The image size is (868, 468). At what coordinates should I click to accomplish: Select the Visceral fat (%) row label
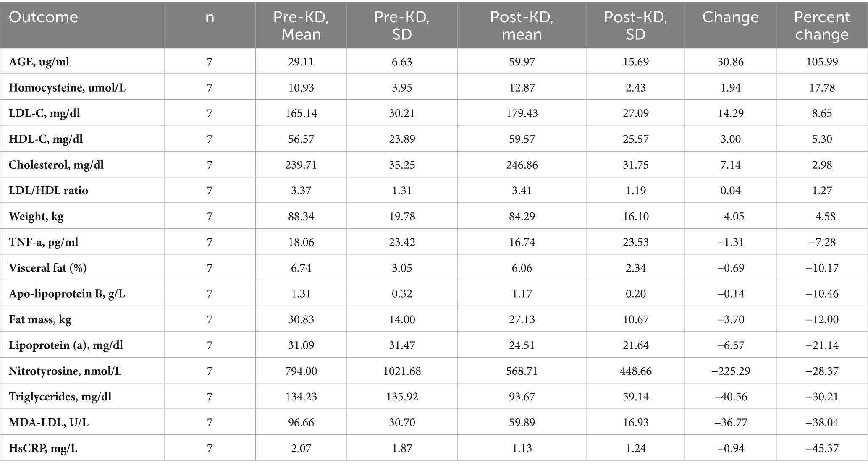pos(47,268)
